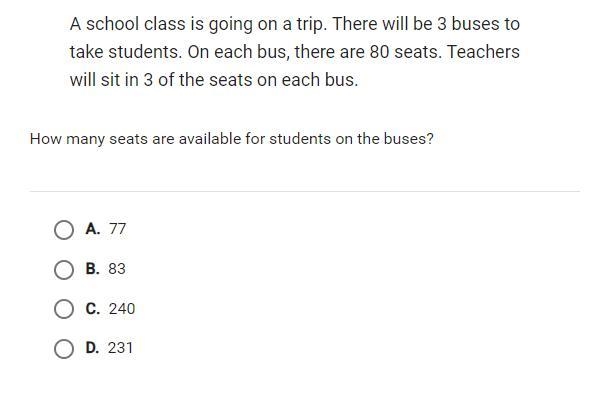Screen dimensions: 589x398
Task: Click the bold 'B.' option letter
Action: (93, 268)
